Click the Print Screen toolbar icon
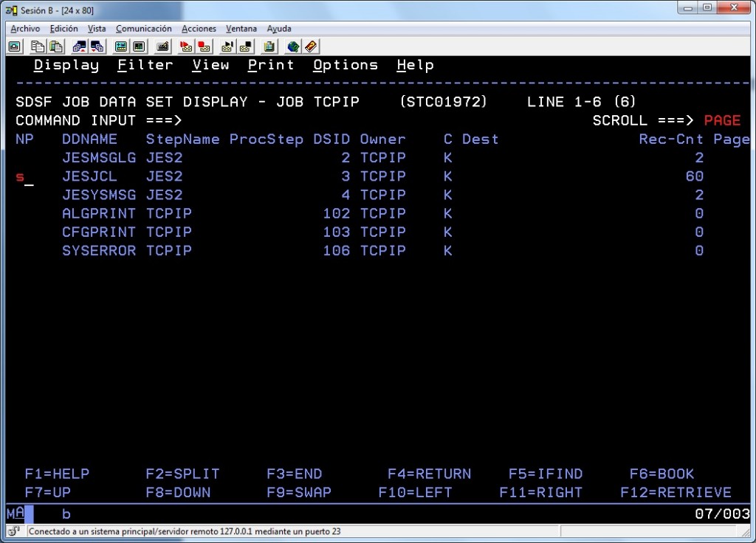The height and width of the screenshot is (543, 756). (15, 46)
